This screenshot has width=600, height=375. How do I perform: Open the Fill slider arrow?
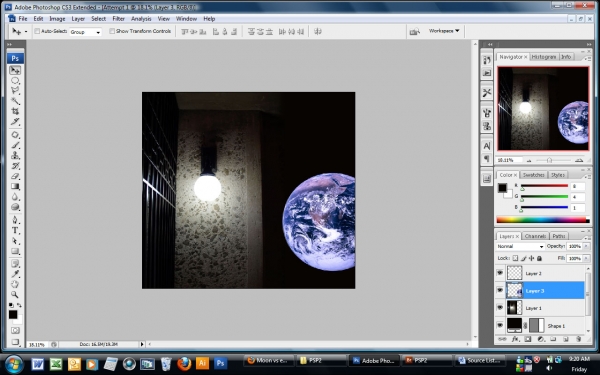[x=587, y=258]
